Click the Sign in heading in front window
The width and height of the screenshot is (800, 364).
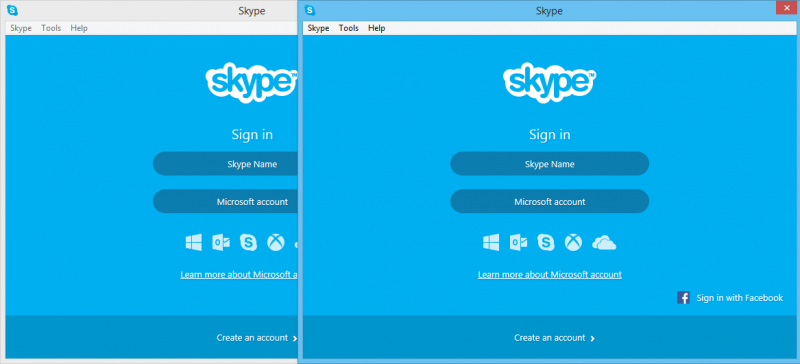(549, 134)
